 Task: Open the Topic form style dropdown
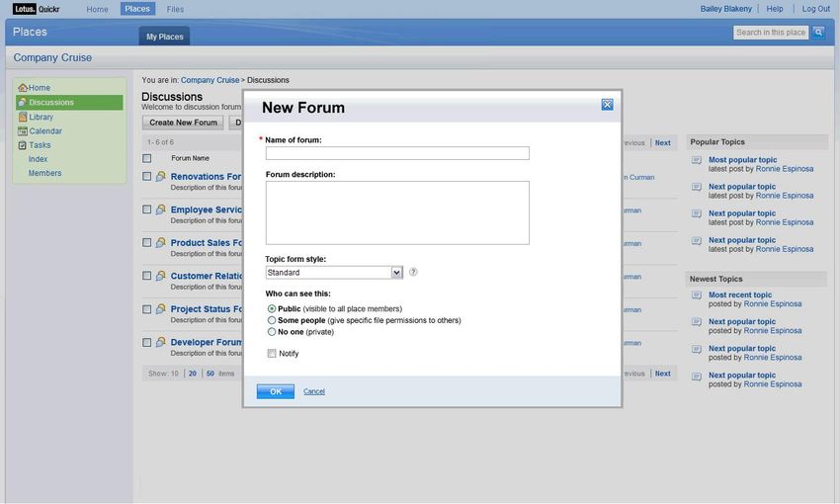(396, 273)
